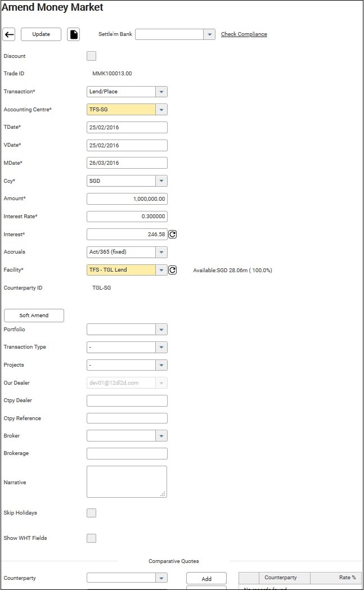Screen dimensions: 364x590
Task: Click the MDate 26/03/2016 field
Action: pyautogui.click(x=127, y=163)
